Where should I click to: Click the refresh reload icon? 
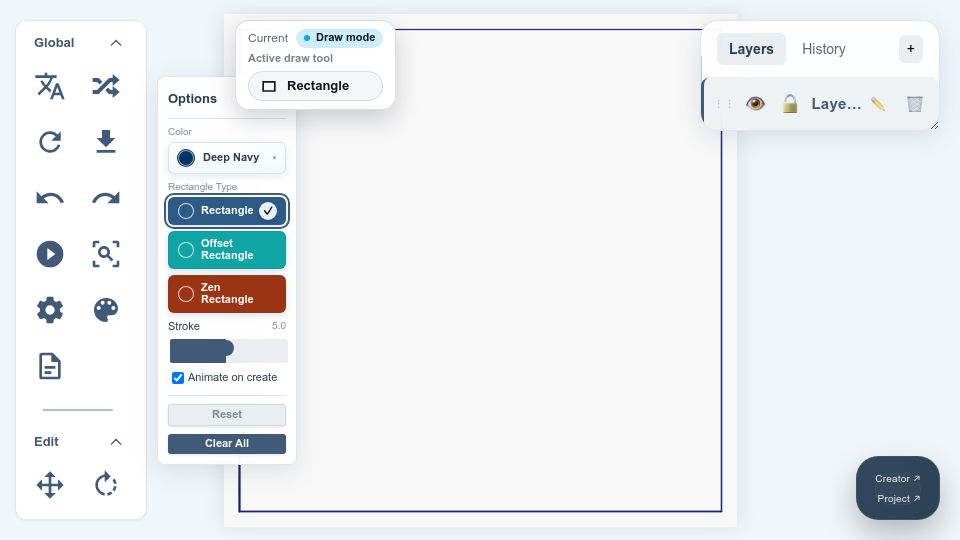(50, 142)
